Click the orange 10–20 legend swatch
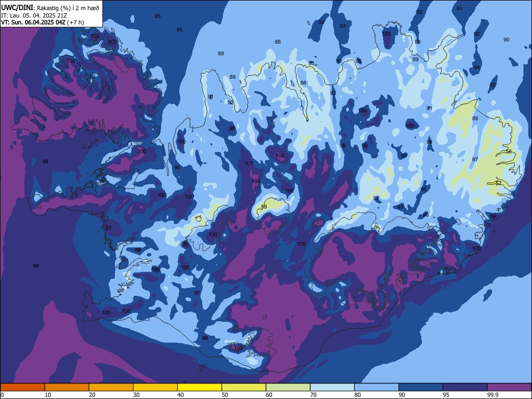 click(x=67, y=387)
